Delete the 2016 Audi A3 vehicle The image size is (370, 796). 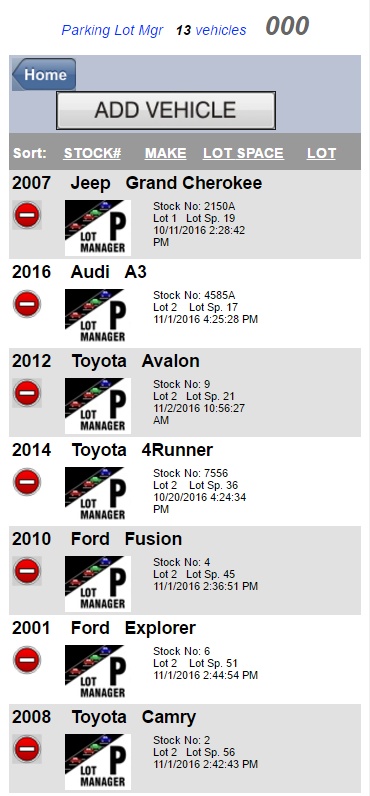tap(27, 304)
